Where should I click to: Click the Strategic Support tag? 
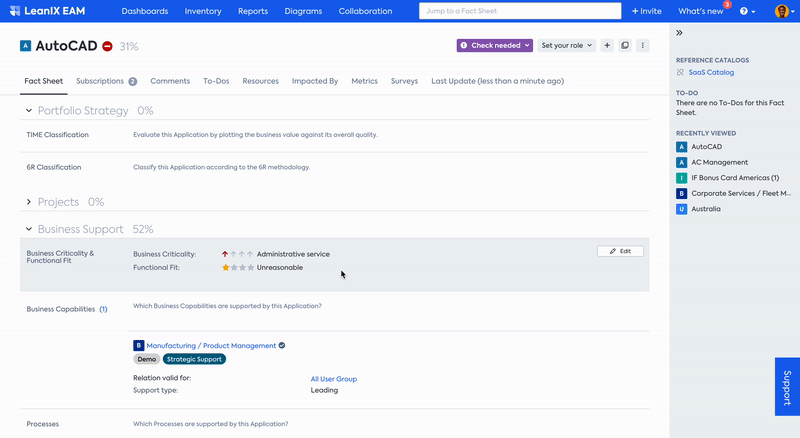(194, 359)
